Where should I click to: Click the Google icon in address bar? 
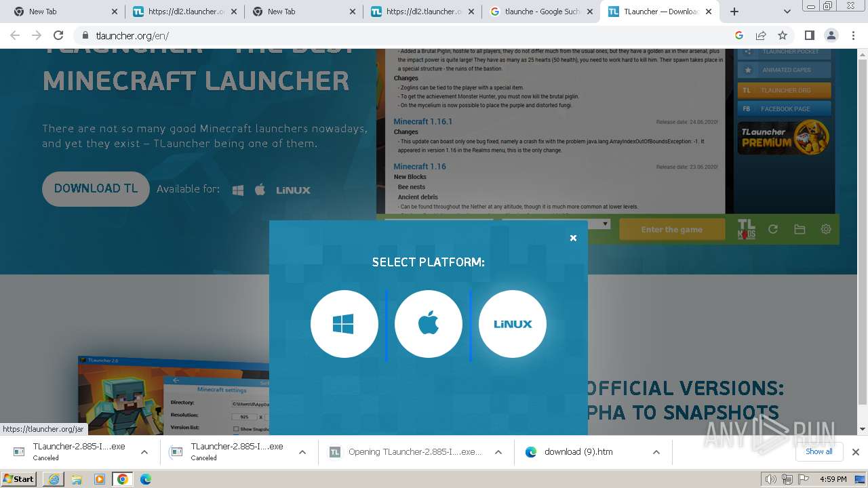[x=739, y=35]
